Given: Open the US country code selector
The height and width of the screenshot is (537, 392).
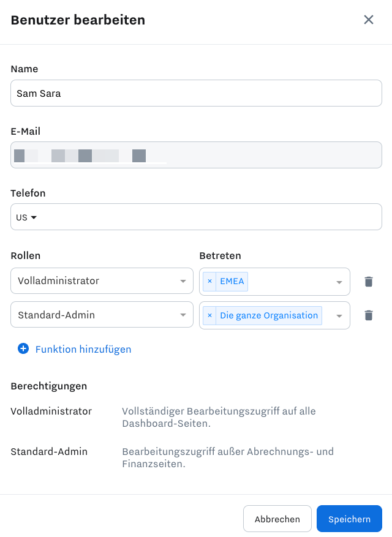Looking at the screenshot, I should point(26,217).
